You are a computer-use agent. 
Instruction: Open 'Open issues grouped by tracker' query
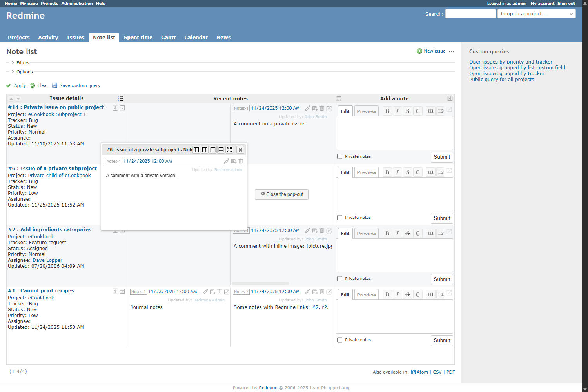click(x=506, y=74)
